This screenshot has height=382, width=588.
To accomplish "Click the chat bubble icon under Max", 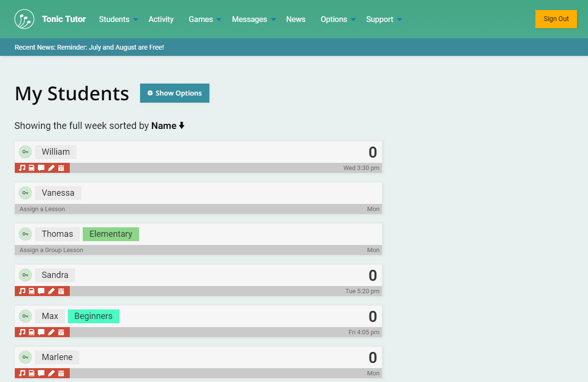I will point(41,332).
